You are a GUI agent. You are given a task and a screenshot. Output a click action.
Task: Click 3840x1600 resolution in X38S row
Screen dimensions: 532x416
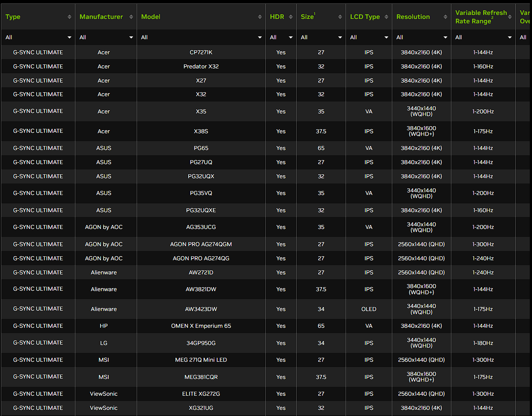pyautogui.click(x=421, y=131)
